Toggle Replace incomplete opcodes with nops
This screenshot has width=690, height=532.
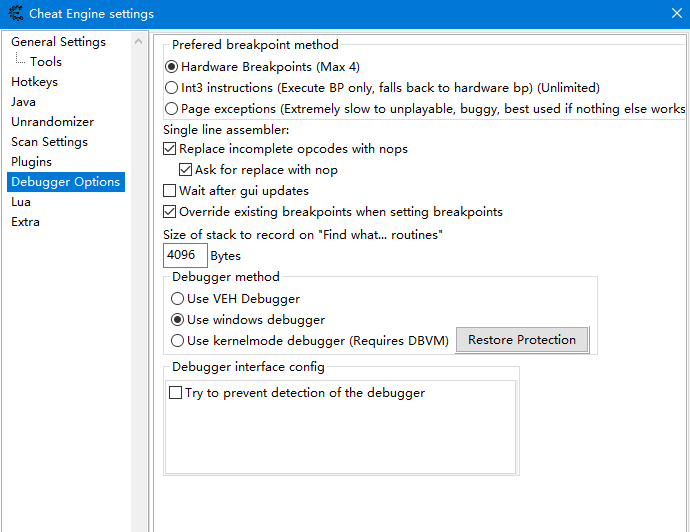[169, 149]
